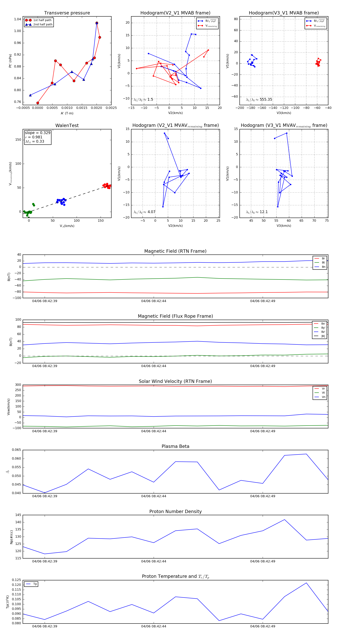Select the "Bz'" legend entry

click(320, 332)
